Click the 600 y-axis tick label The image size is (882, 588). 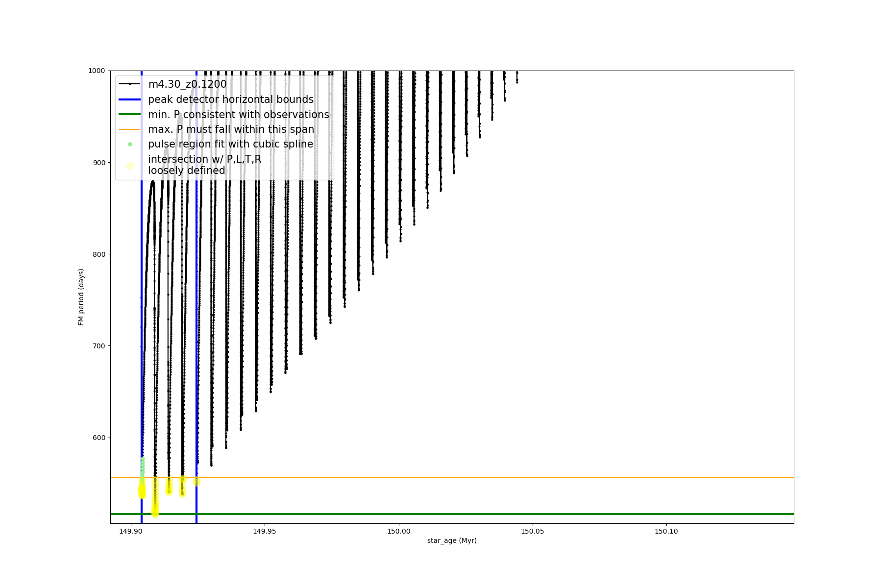[99, 438]
